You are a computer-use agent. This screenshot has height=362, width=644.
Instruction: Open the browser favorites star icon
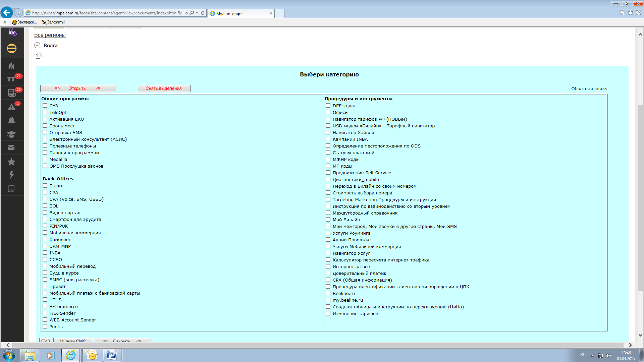[631, 13]
